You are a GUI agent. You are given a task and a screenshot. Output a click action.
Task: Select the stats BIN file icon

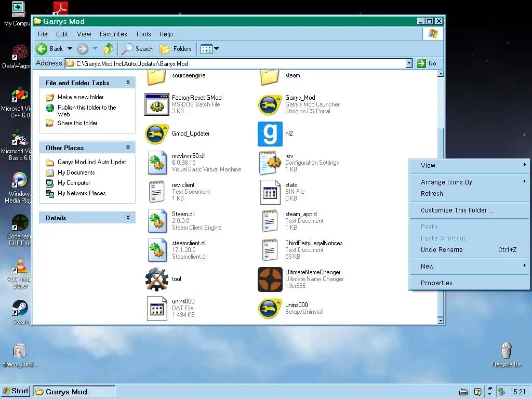point(270,192)
